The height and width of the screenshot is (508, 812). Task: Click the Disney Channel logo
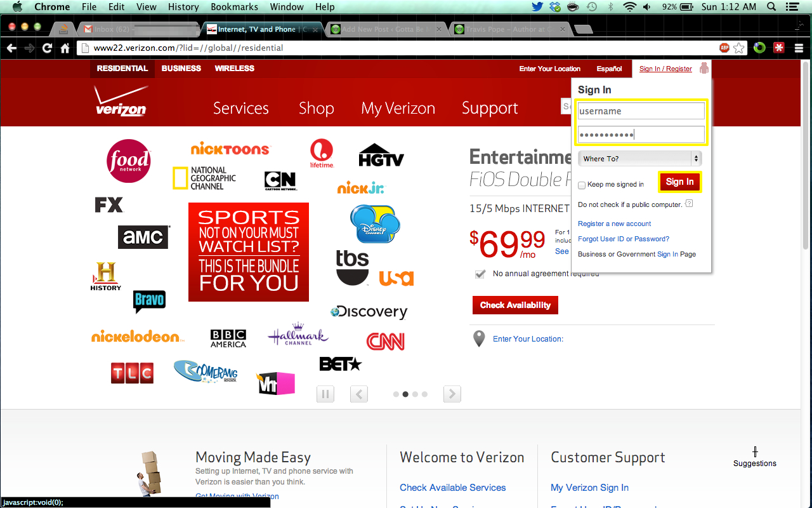tap(375, 224)
